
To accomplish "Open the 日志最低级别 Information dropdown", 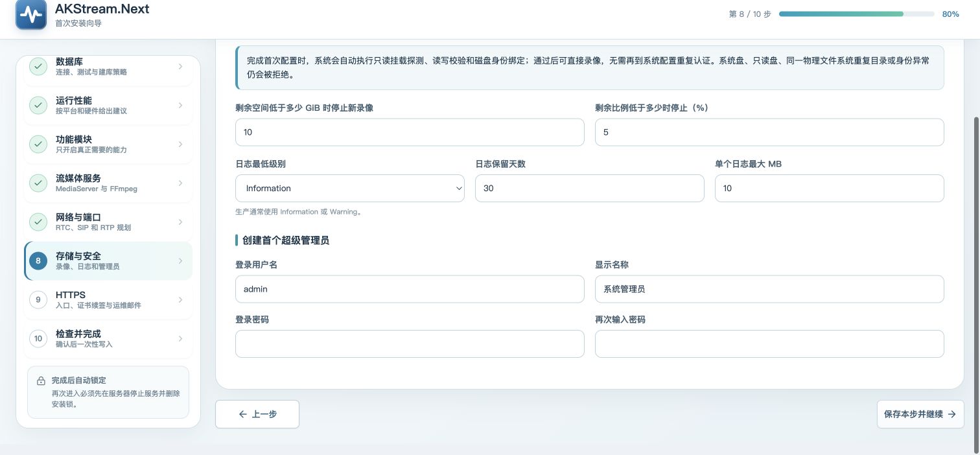I will [350, 188].
